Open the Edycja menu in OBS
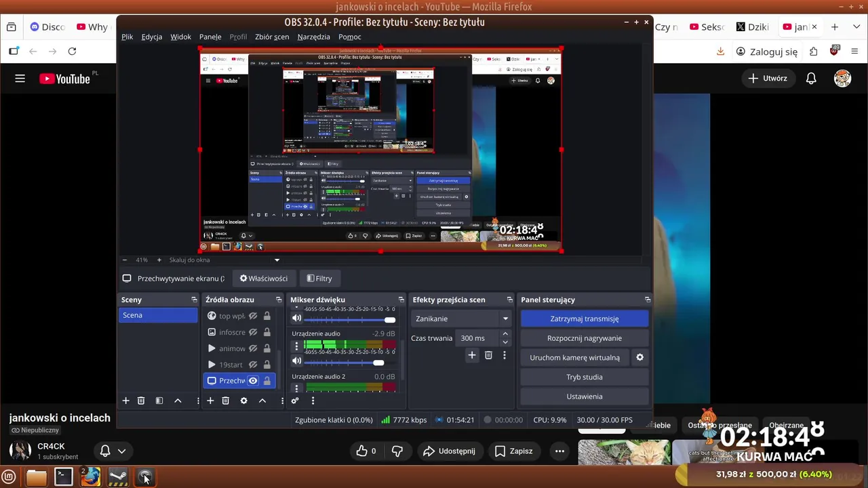This screenshot has height=488, width=868. tap(152, 37)
